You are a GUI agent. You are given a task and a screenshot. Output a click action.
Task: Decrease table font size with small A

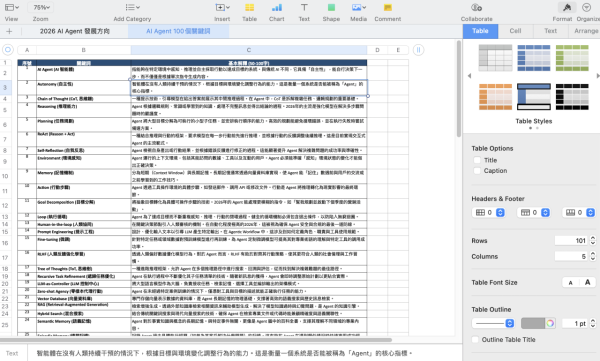571,283
